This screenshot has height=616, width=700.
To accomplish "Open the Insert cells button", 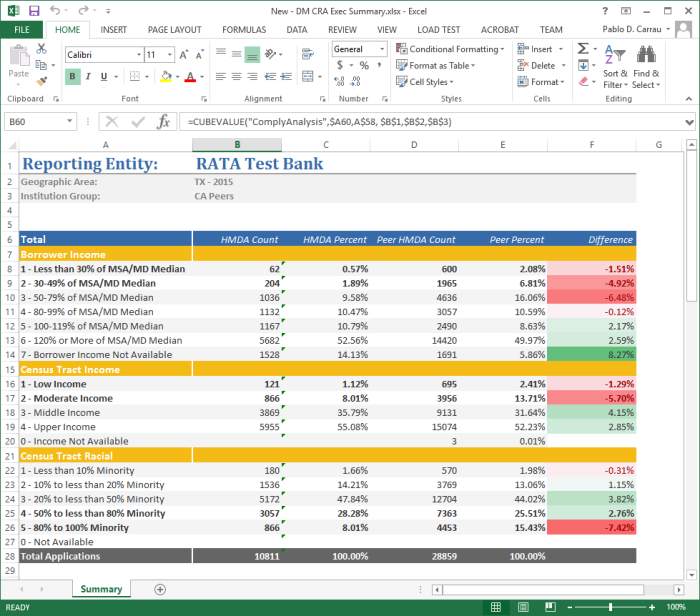I will (x=540, y=49).
